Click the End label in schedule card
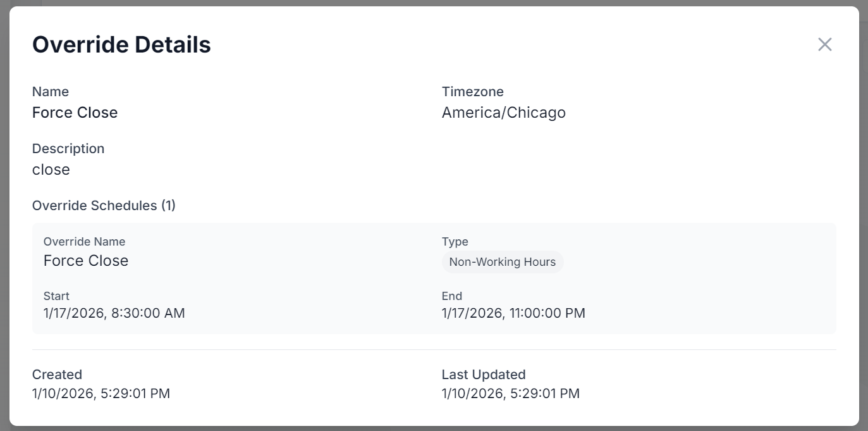 click(x=452, y=296)
